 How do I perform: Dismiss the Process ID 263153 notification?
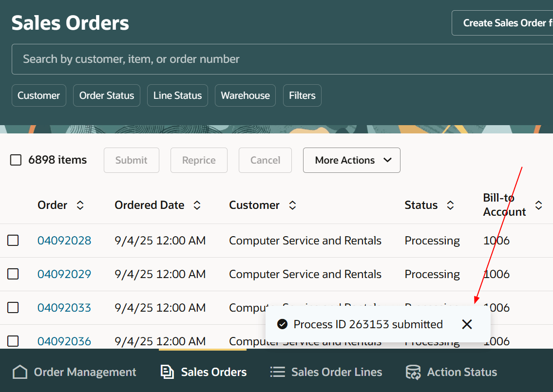467,324
